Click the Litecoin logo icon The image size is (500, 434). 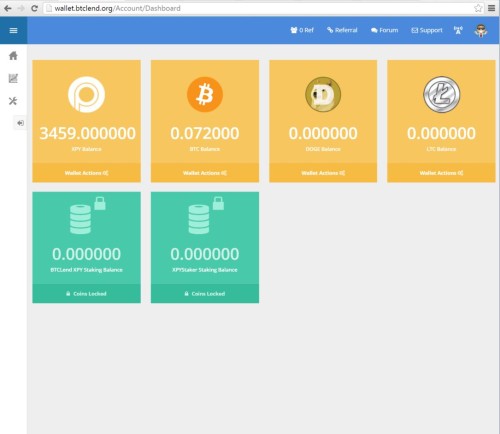441,94
